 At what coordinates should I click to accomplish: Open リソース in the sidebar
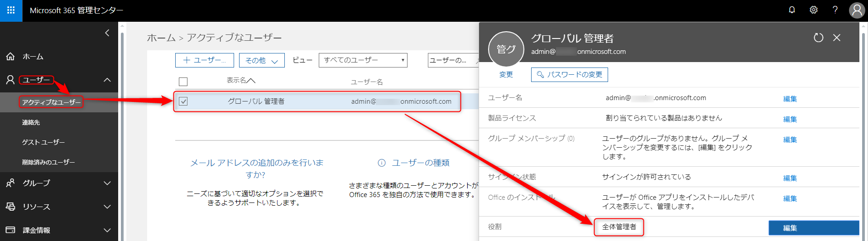36,207
